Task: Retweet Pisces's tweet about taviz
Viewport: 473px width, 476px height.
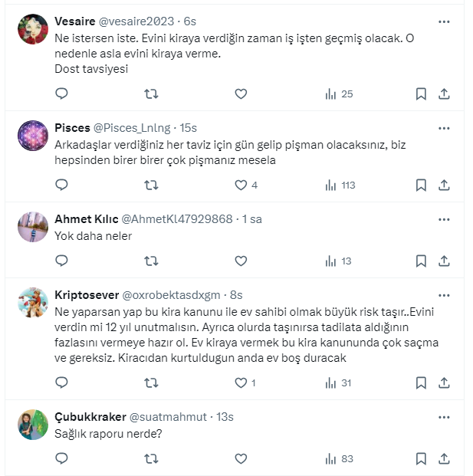Action: coord(152,185)
